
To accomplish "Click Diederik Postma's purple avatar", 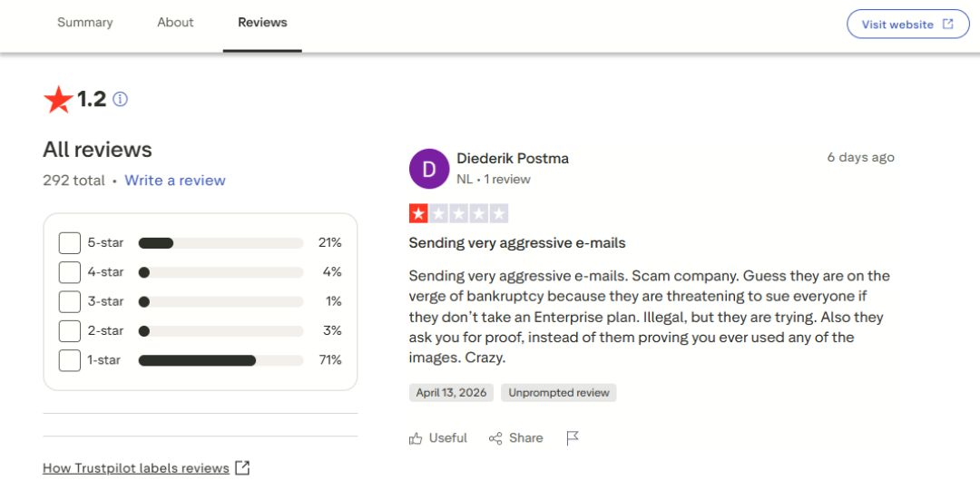I will [429, 169].
